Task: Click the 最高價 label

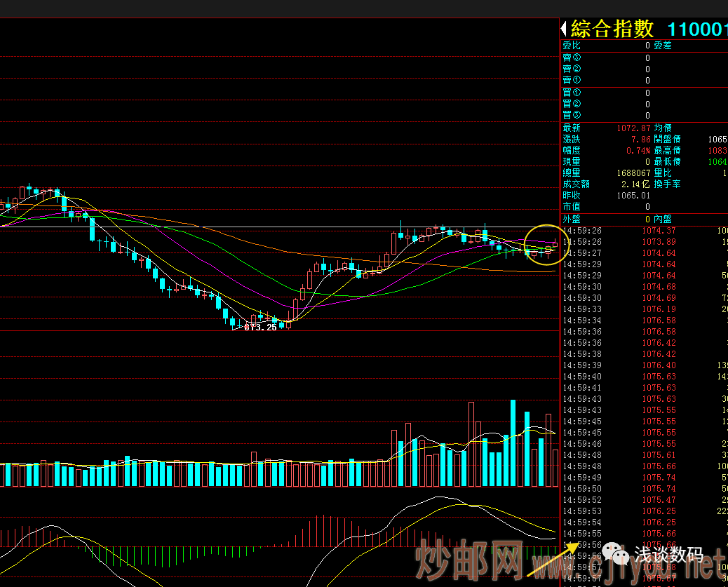Action: (x=667, y=151)
